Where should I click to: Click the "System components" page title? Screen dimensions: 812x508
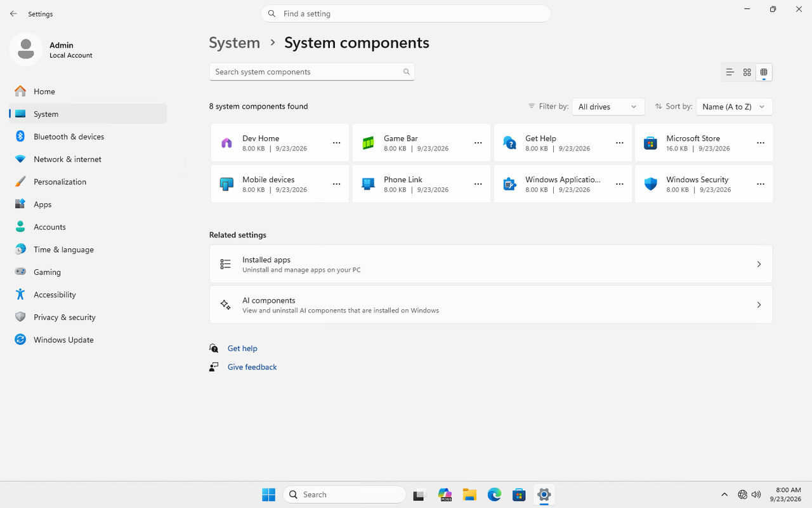tap(357, 43)
